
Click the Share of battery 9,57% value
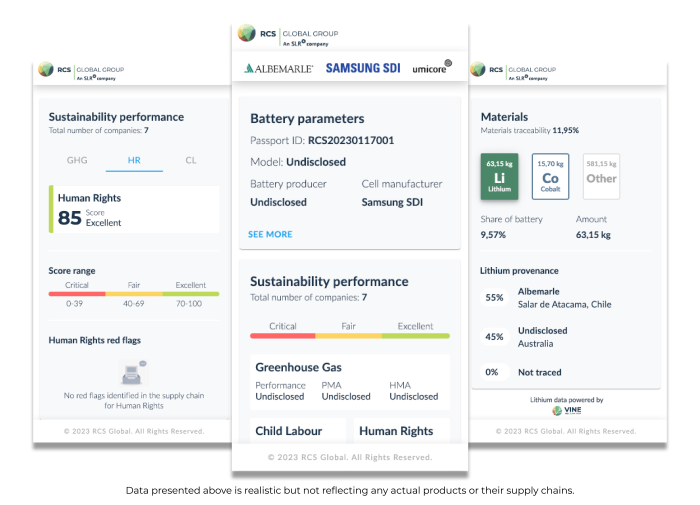(493, 235)
